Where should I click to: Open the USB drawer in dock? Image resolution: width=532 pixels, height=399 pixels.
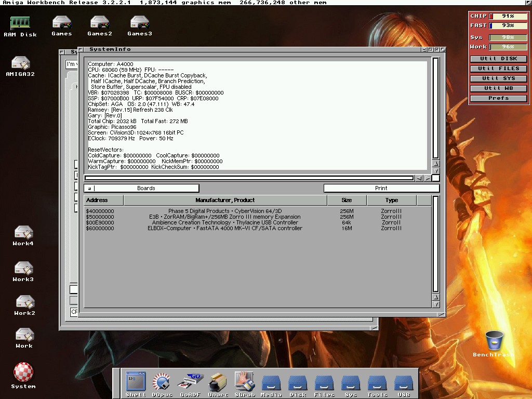403,386
